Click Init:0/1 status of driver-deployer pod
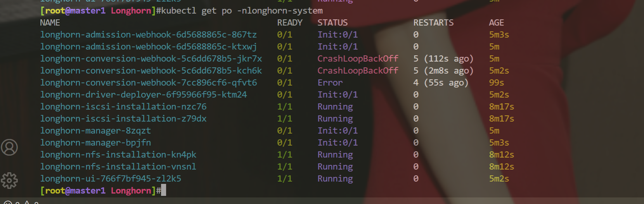 pyautogui.click(x=338, y=95)
